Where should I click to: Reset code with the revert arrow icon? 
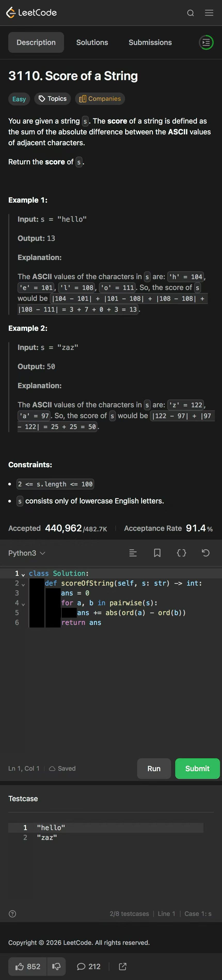click(206, 553)
